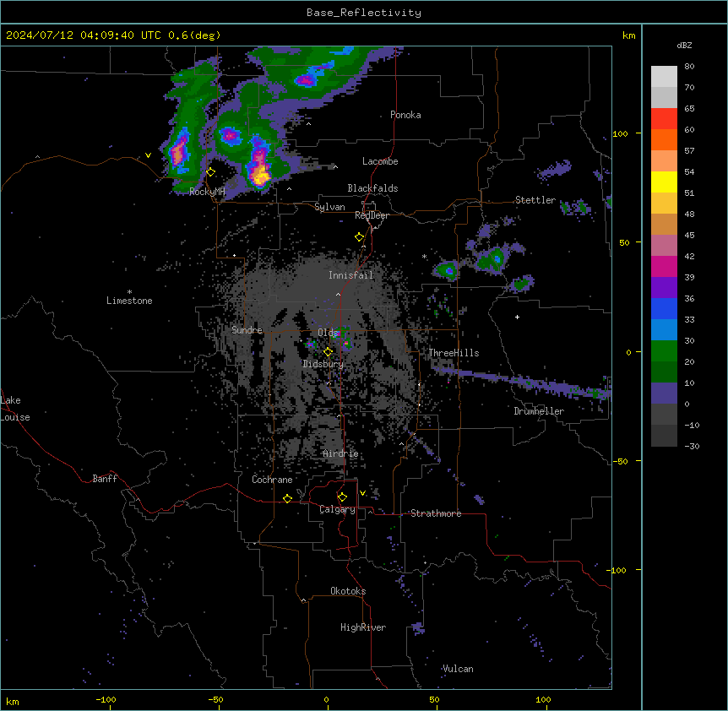Click the yellow diamond marker near RockyMH
Viewport: 728px width, 711px height.
tap(211, 172)
